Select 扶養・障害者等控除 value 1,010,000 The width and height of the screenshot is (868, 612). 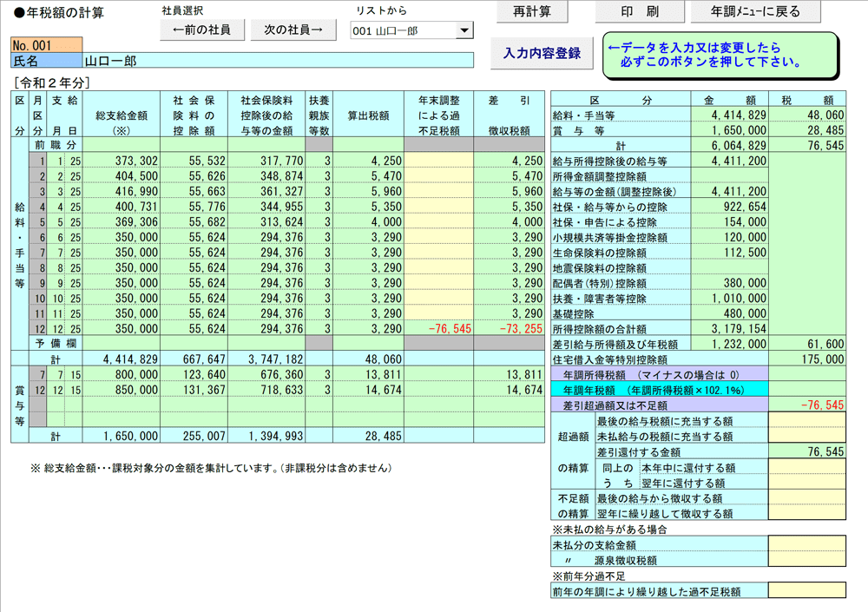730,298
